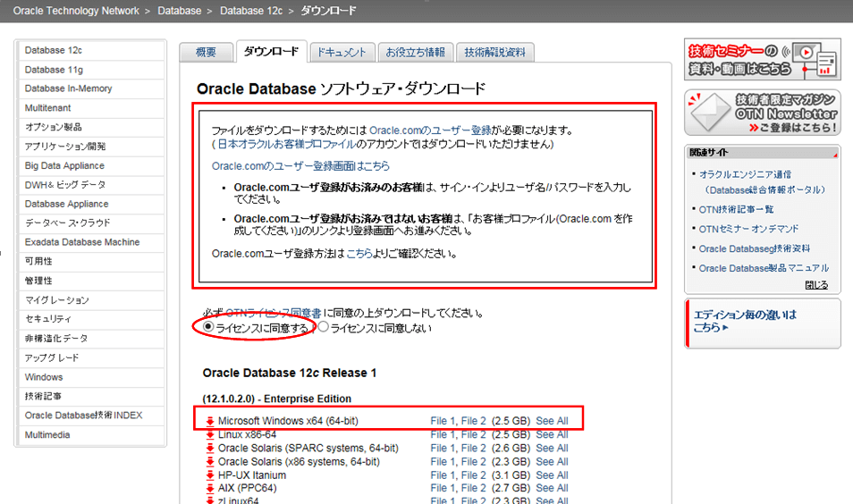Select ライセンスに同意する radio button
The height and width of the screenshot is (504, 853).
(x=208, y=327)
